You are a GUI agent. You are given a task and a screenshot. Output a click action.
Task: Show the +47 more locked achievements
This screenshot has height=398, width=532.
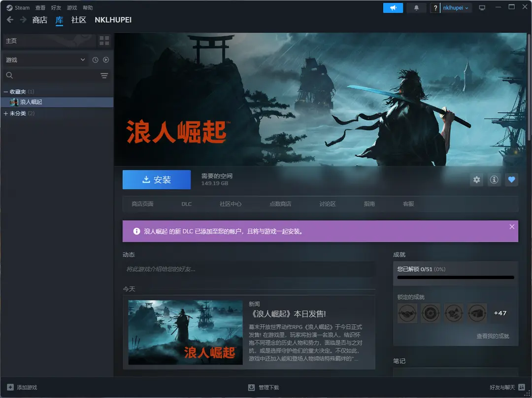tap(500, 313)
